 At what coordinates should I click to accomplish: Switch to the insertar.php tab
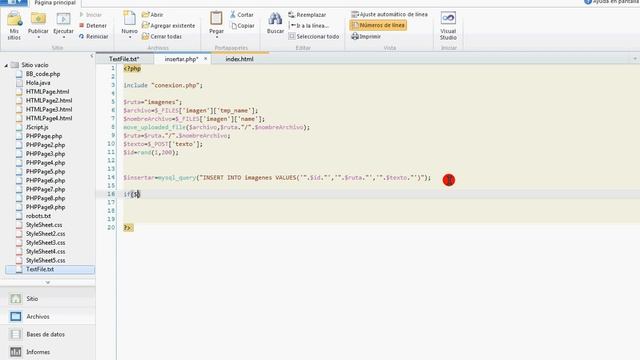click(181, 59)
